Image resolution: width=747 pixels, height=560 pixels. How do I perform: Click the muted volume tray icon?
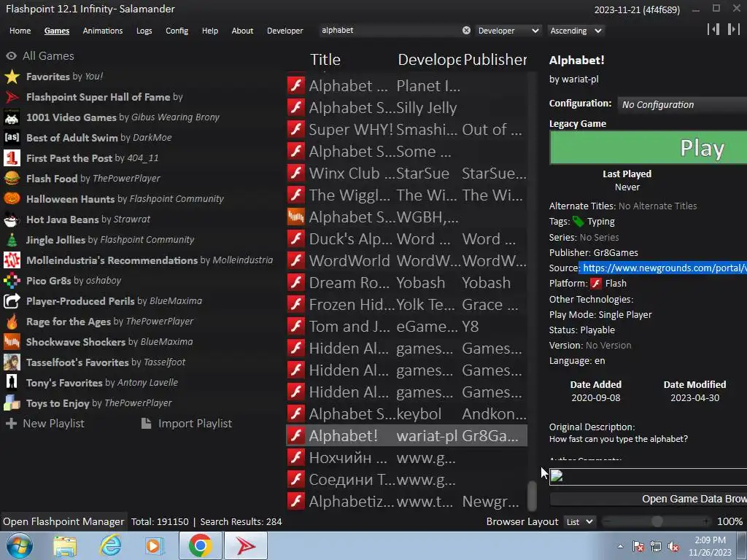(673, 547)
